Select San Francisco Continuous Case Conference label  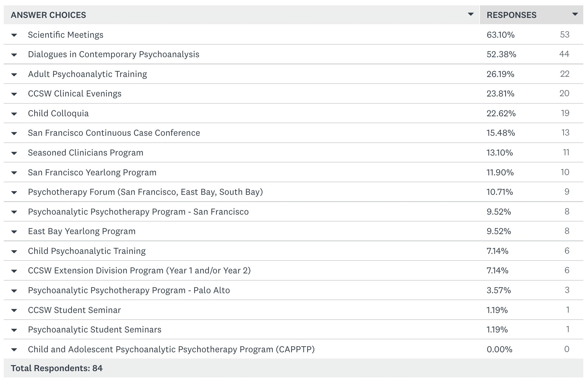114,133
